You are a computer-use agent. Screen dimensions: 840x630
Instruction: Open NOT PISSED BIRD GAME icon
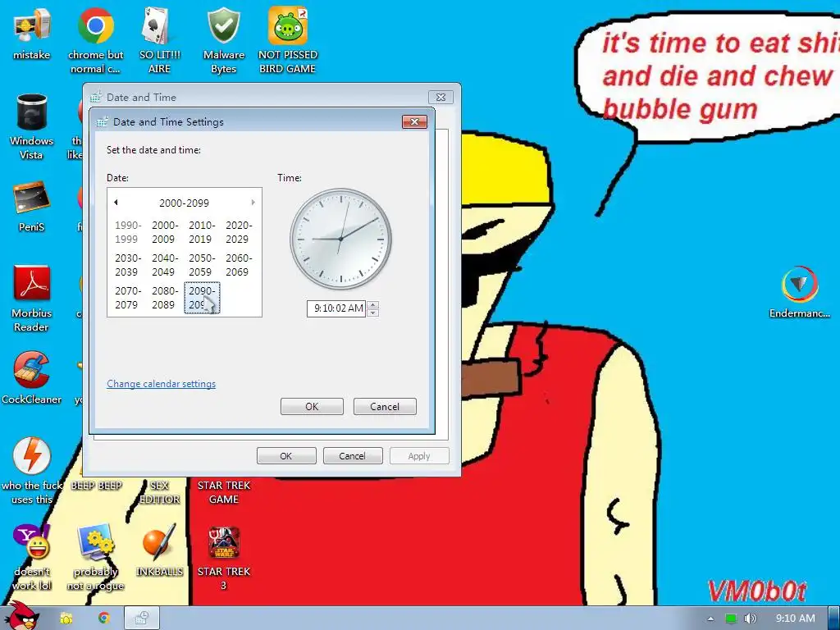pyautogui.click(x=288, y=40)
